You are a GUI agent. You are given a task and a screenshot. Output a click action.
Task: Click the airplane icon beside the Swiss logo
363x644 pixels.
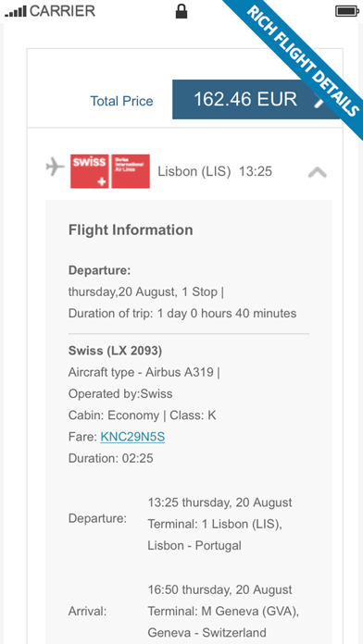tap(55, 167)
